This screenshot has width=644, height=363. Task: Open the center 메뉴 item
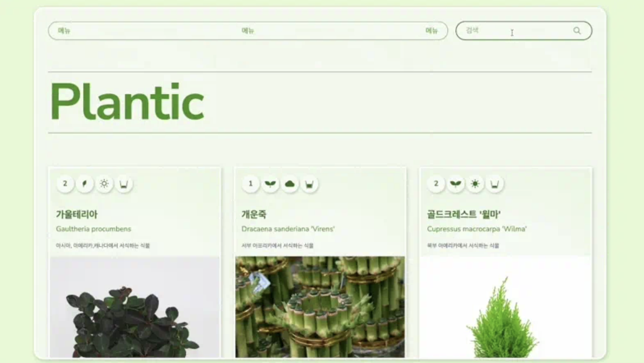(x=248, y=31)
